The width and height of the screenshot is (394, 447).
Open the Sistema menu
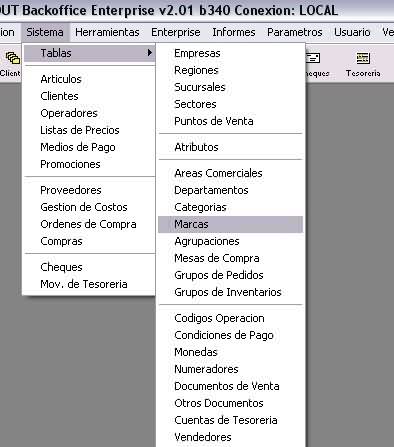coord(45,32)
